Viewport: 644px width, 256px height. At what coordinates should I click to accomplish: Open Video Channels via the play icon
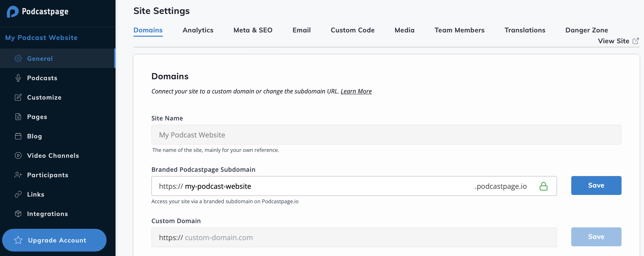click(x=18, y=155)
